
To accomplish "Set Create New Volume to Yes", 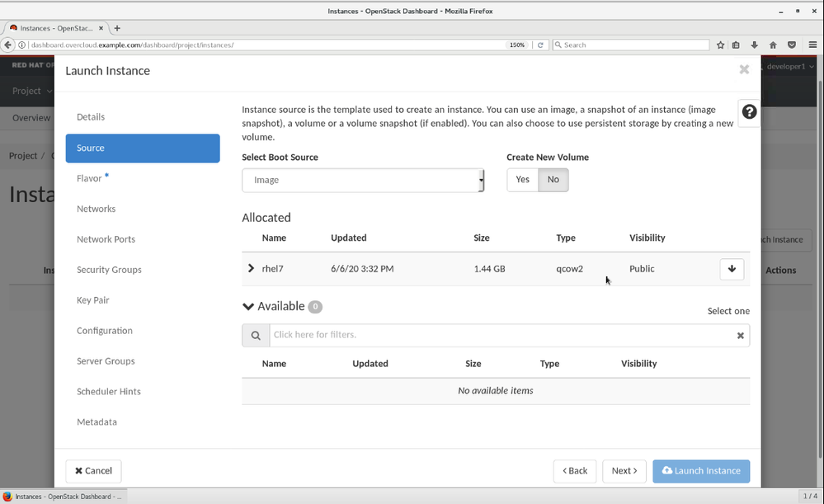I will pyautogui.click(x=522, y=180).
